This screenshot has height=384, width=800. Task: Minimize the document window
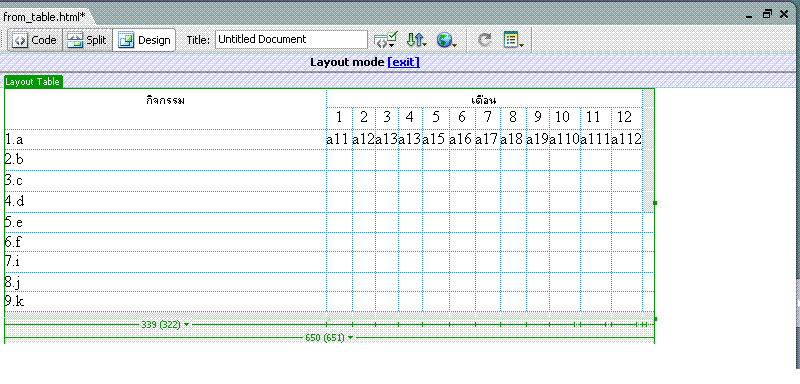[x=749, y=16]
